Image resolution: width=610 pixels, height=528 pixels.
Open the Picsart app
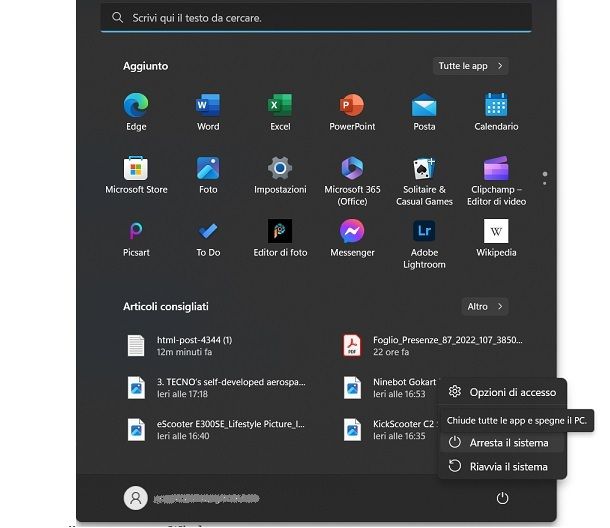click(136, 238)
